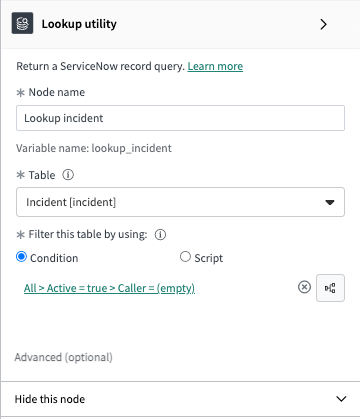Screen dimensions: 360x419
Task: Click the Variable name: lookup_incident text
Action: pyautogui.click(x=94, y=148)
